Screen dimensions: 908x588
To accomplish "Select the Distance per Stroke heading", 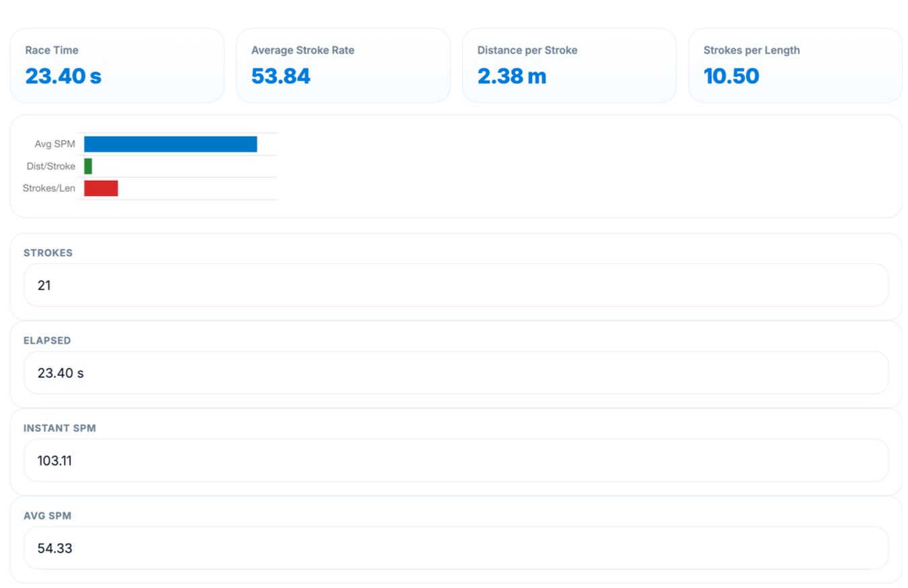I will pos(527,50).
